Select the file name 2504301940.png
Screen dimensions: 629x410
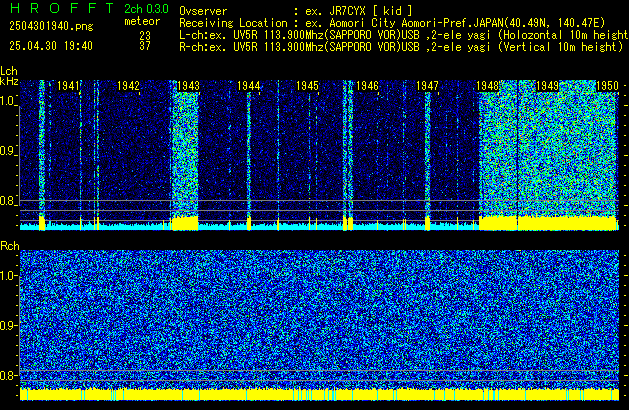pyautogui.click(x=51, y=26)
